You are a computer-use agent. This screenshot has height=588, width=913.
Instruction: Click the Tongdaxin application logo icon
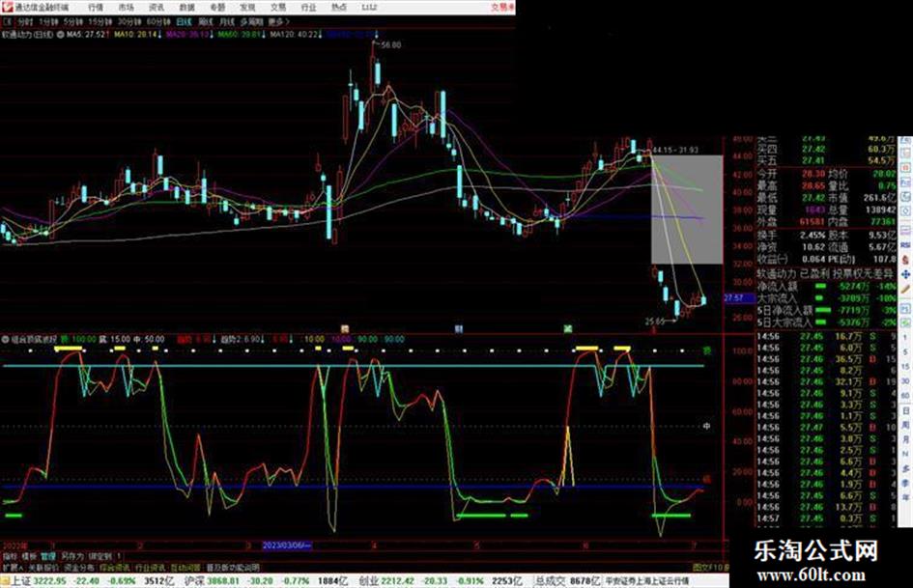(8, 8)
